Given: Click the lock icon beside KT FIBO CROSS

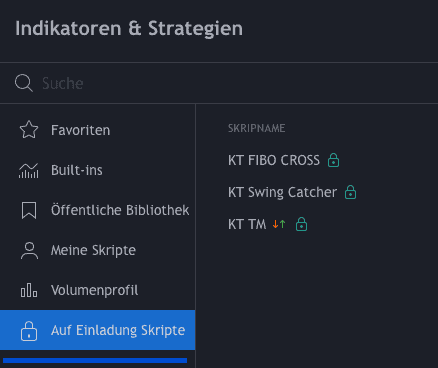Looking at the screenshot, I should pyautogui.click(x=333, y=160).
